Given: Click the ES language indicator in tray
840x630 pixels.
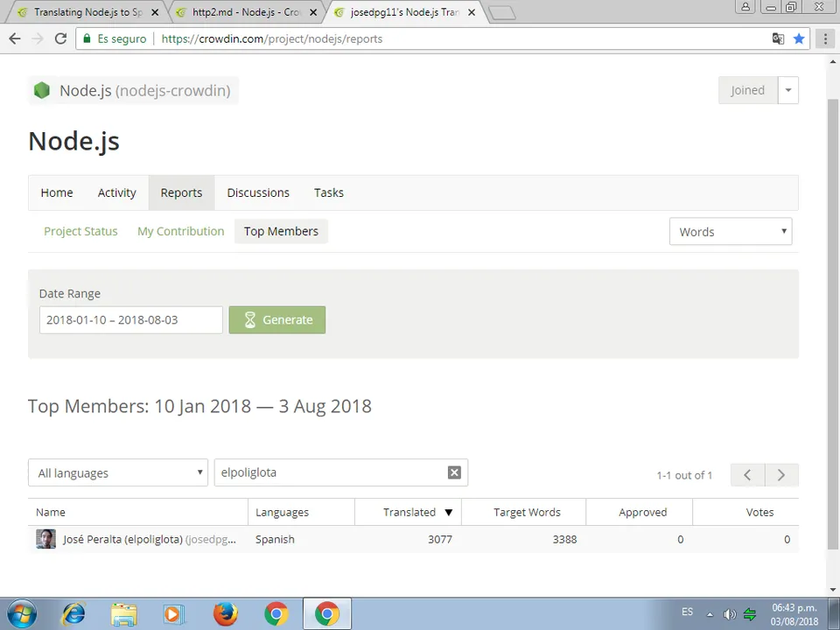Looking at the screenshot, I should click(688, 612).
